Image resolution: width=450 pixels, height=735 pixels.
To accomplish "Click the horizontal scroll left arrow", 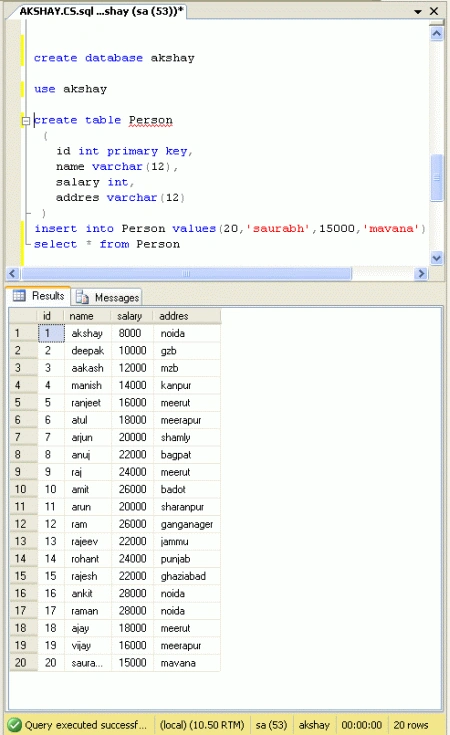I will [x=13, y=274].
